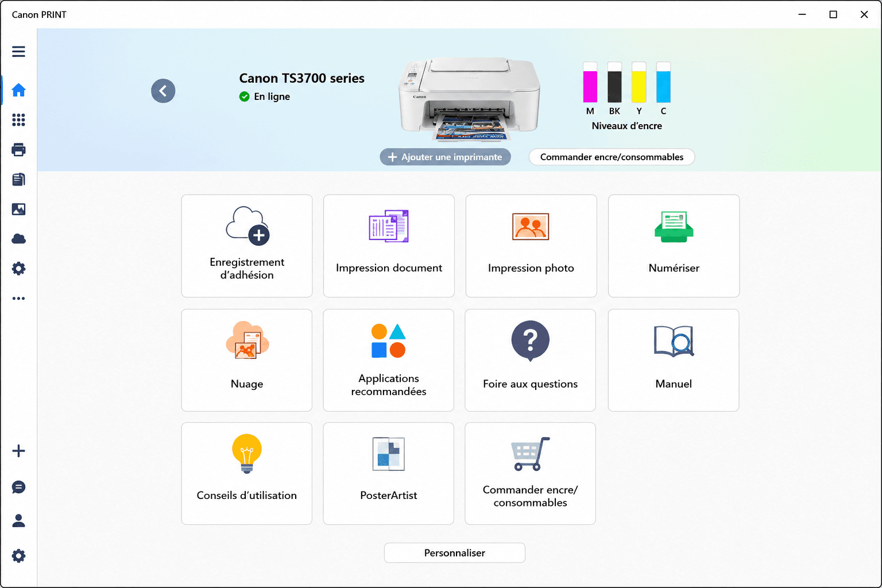Image resolution: width=882 pixels, height=588 pixels.
Task: Open Commander encre/consommables shopping cart tile
Action: point(531,474)
